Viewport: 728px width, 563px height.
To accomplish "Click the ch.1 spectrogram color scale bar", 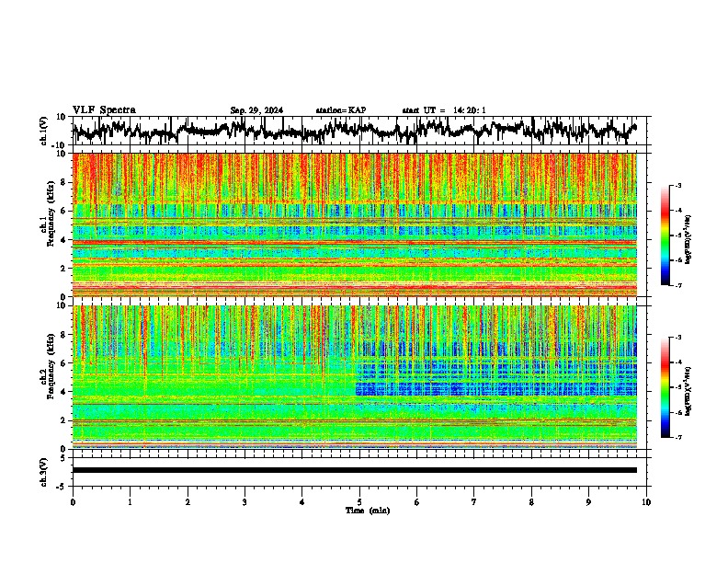I will [665, 236].
